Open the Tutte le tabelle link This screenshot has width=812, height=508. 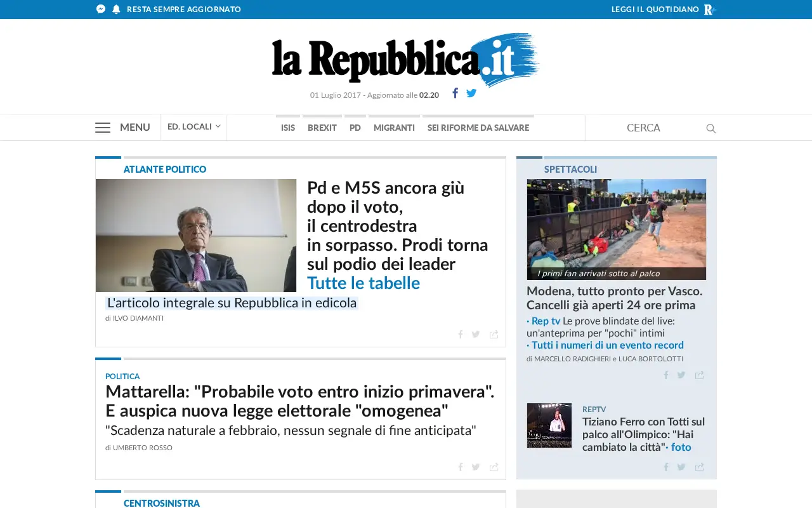pyautogui.click(x=363, y=283)
